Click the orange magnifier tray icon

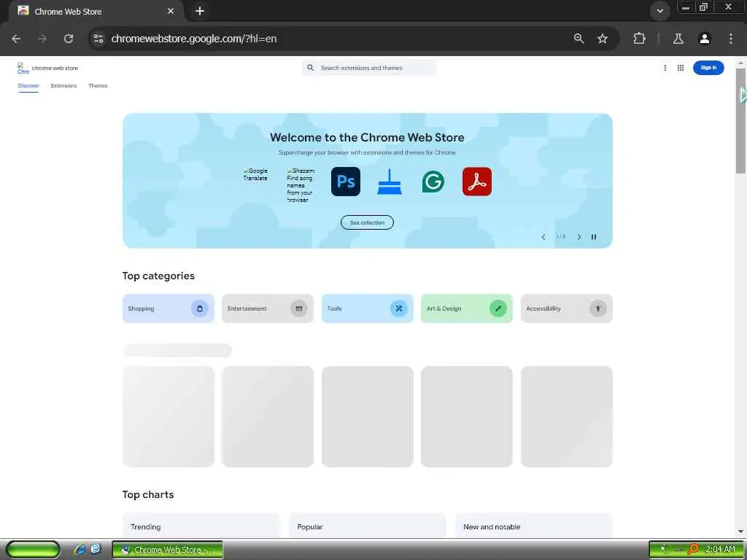click(x=693, y=550)
